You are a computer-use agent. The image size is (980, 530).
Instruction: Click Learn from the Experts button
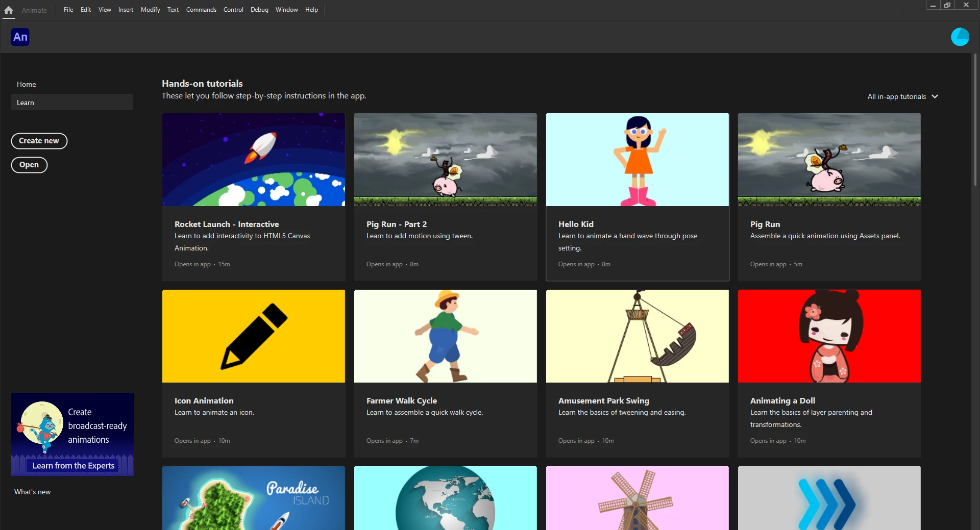(x=73, y=466)
